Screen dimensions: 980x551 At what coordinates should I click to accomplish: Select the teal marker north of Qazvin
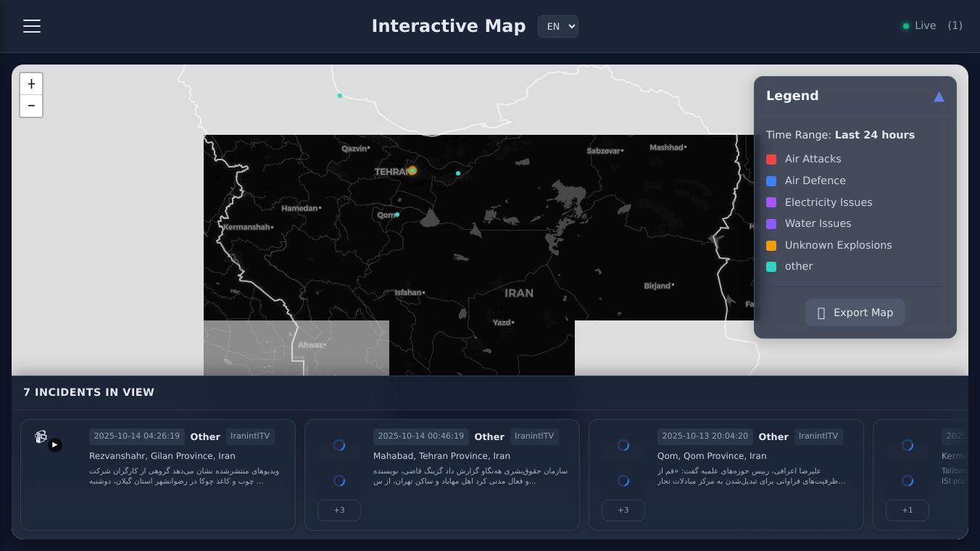[x=340, y=96]
